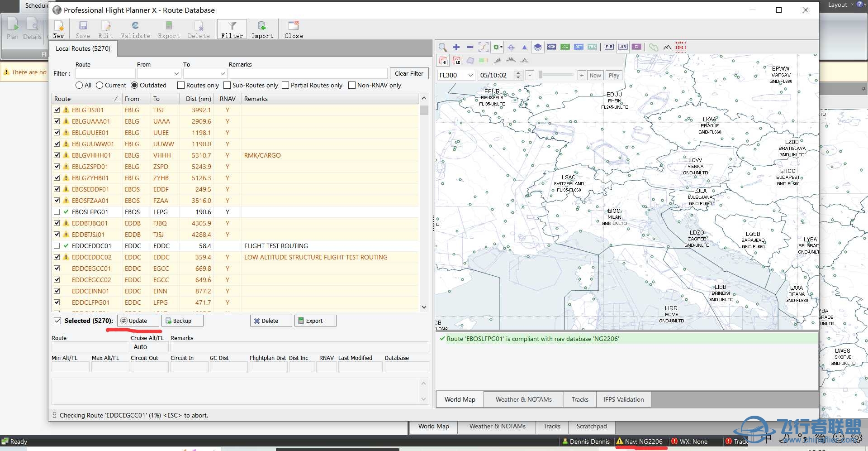Uncheck the Selected (5270) checkbox

pos(57,321)
